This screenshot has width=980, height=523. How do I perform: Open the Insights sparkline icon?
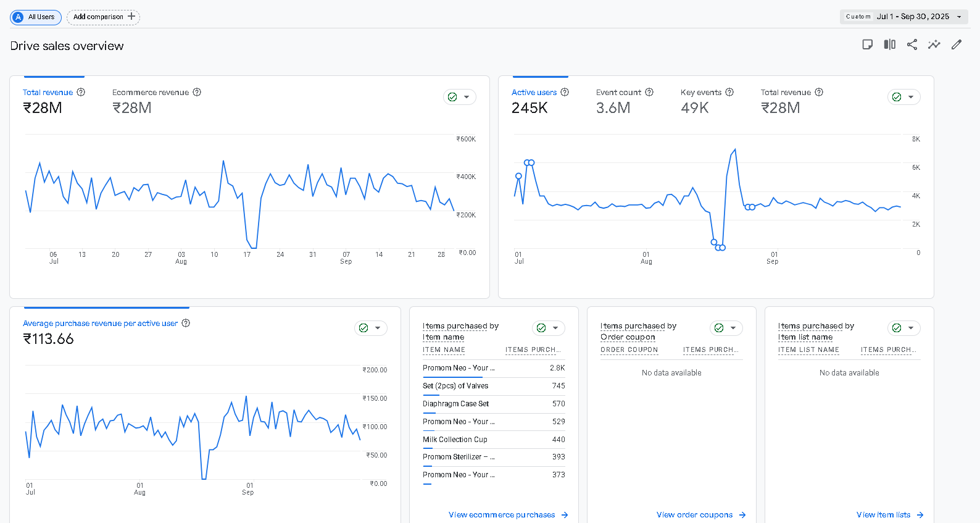tap(934, 44)
